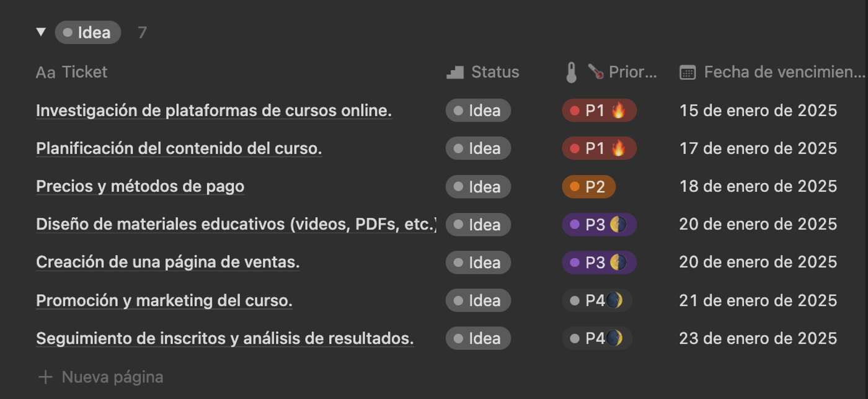Click the Status column's bar-chart icon

[454, 71]
